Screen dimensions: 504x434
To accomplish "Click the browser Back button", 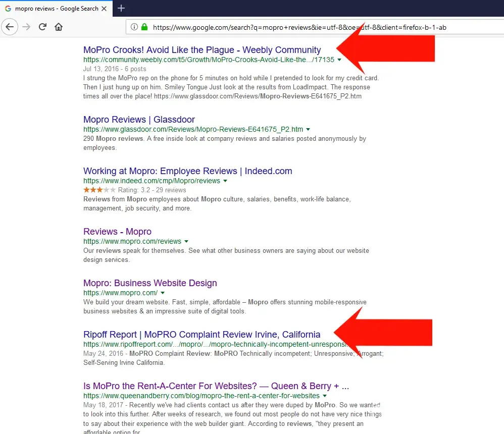I will click(x=10, y=27).
